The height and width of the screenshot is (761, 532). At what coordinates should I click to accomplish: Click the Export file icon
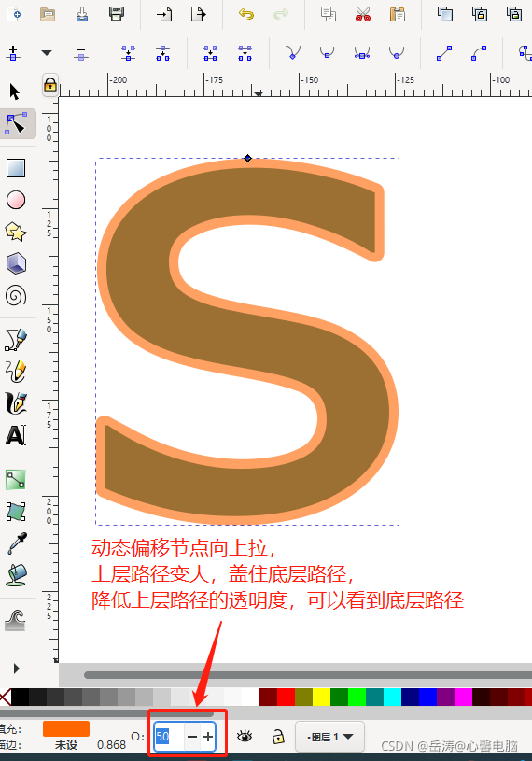click(199, 14)
